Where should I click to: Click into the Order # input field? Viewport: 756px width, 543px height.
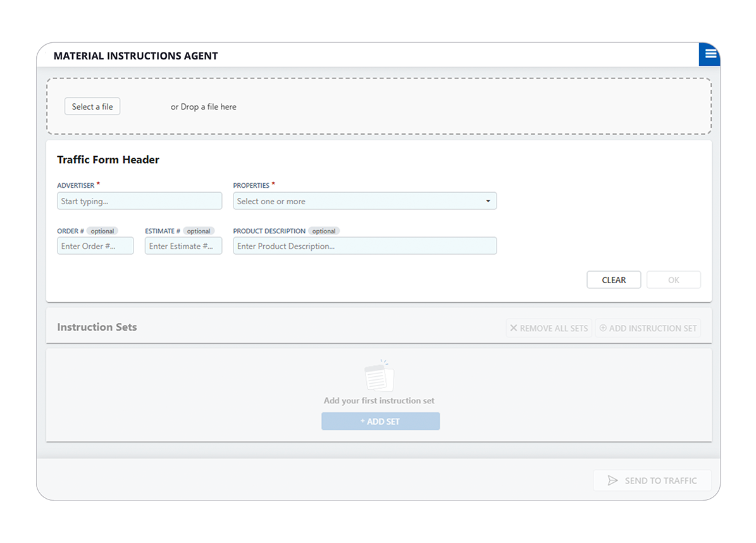(x=95, y=246)
